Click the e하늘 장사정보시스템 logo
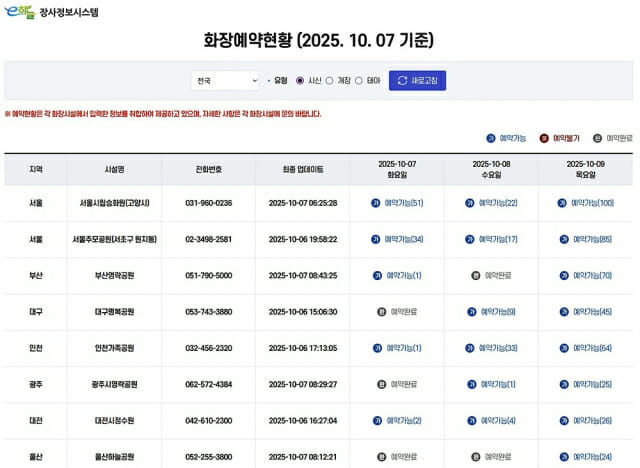 (x=43, y=12)
